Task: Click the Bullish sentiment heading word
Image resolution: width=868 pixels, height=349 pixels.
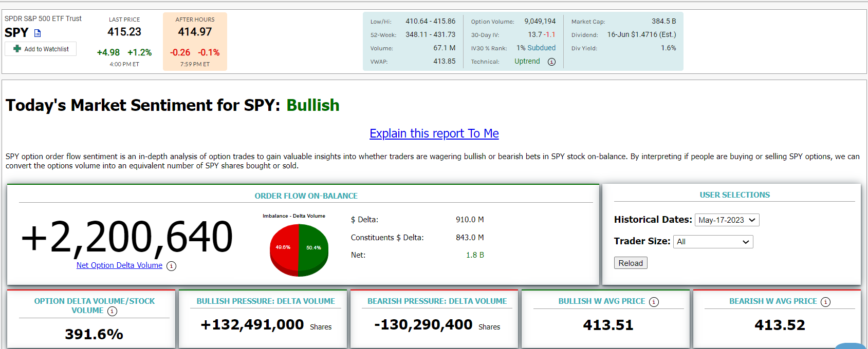Action: click(313, 105)
